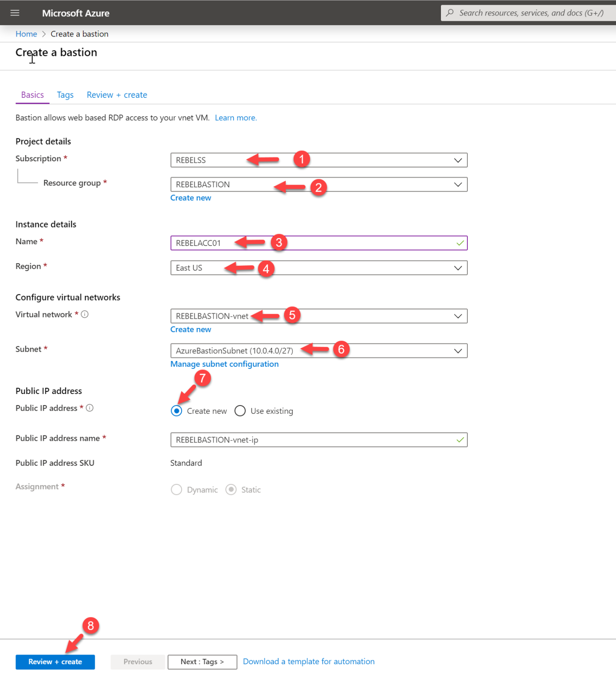This screenshot has width=616, height=677.
Task: Open the Learn more link
Action: (235, 117)
